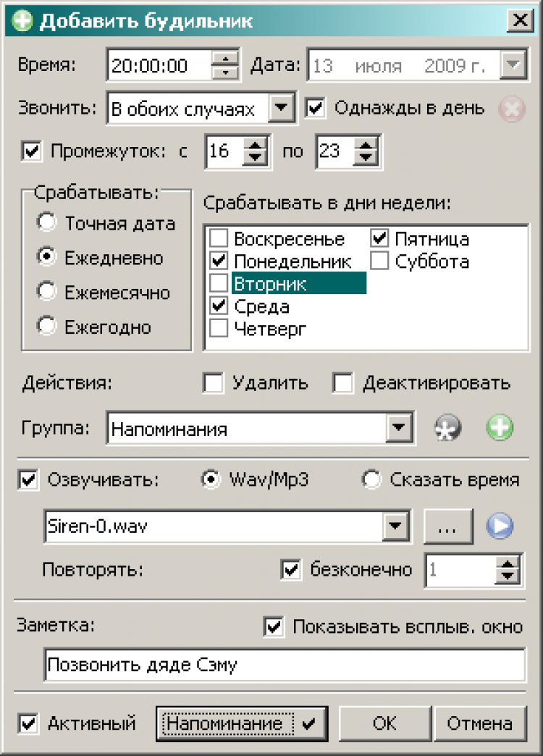The image size is (543, 756).
Task: Increase the time with the up spinner arrow
Action: pyautogui.click(x=227, y=59)
